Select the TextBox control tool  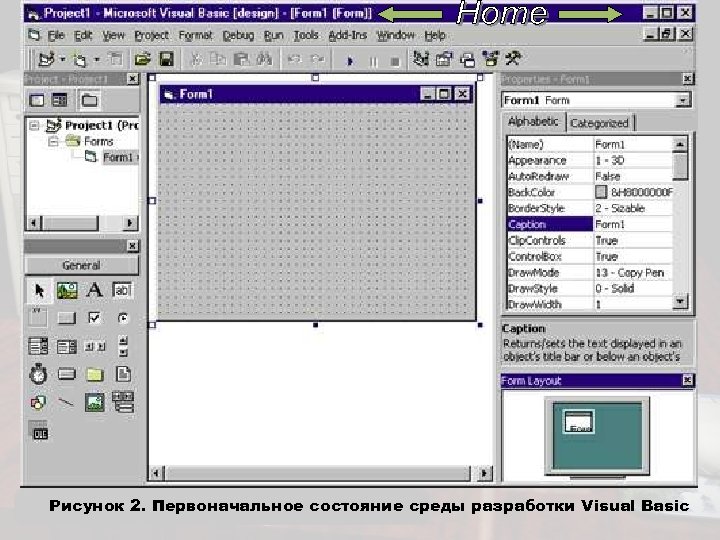coord(122,290)
